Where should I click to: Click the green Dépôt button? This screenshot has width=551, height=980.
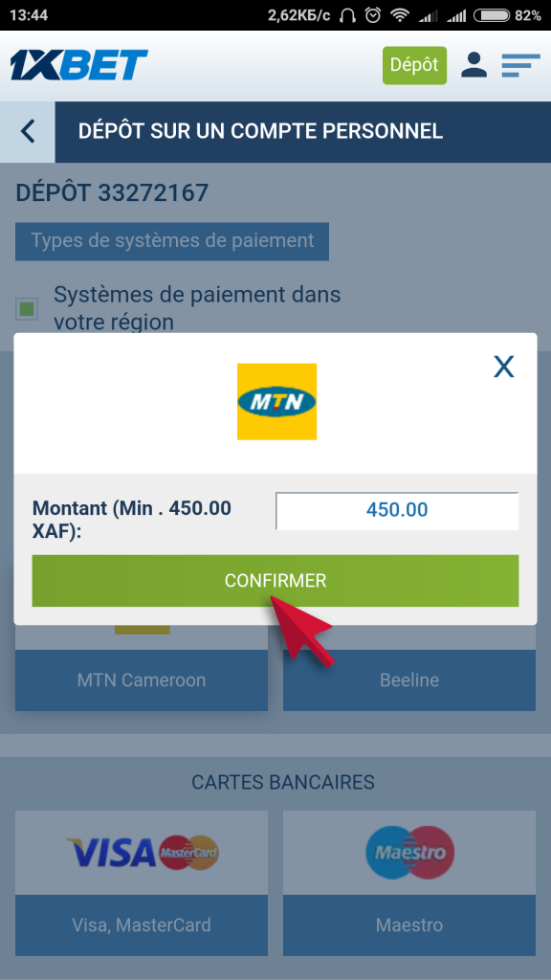point(415,65)
